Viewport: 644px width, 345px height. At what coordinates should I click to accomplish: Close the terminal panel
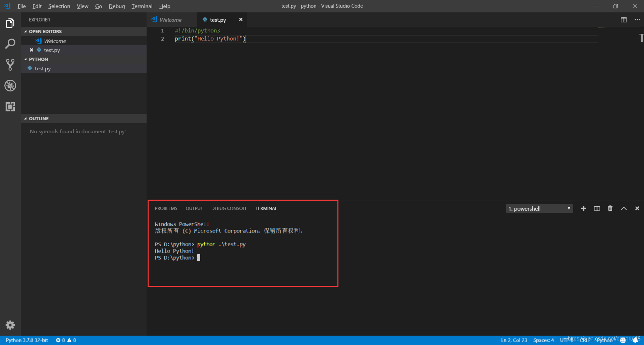(x=637, y=208)
